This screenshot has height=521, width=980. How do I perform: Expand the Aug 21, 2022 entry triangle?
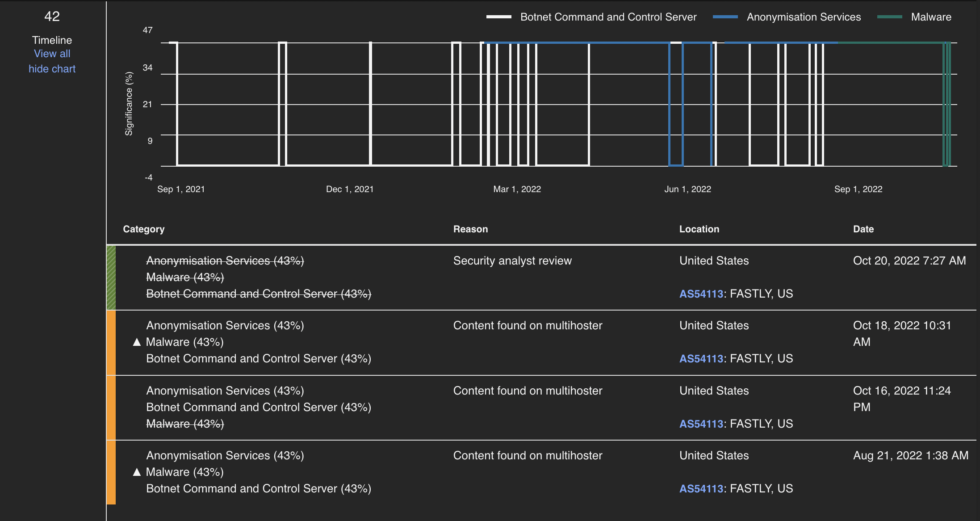(137, 472)
